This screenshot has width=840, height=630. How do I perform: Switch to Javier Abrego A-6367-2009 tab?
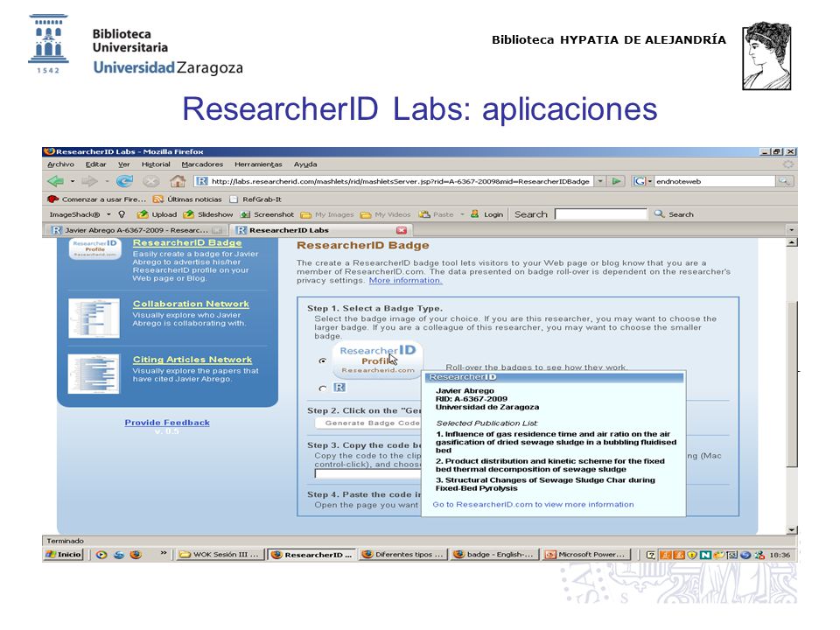(x=137, y=230)
